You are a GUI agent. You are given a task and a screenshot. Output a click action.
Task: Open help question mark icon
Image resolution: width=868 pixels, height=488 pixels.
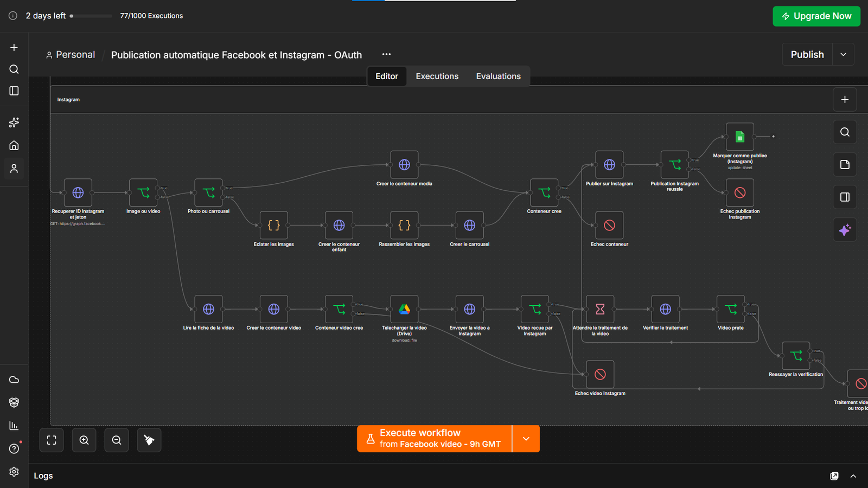[x=14, y=448]
